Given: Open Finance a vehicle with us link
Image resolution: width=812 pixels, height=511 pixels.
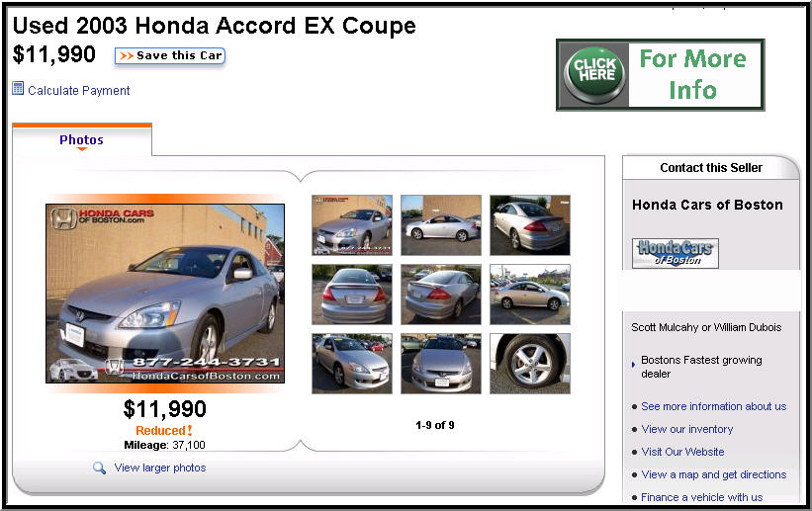Looking at the screenshot, I should tap(701, 497).
